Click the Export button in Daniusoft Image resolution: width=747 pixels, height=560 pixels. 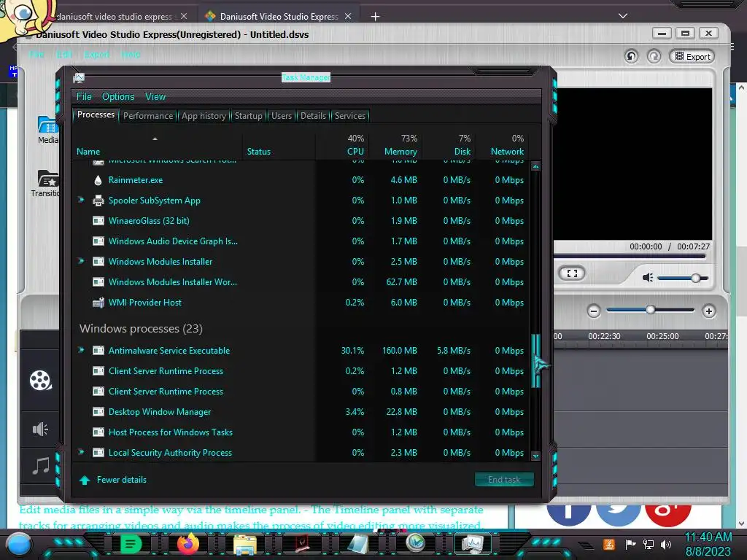click(692, 56)
